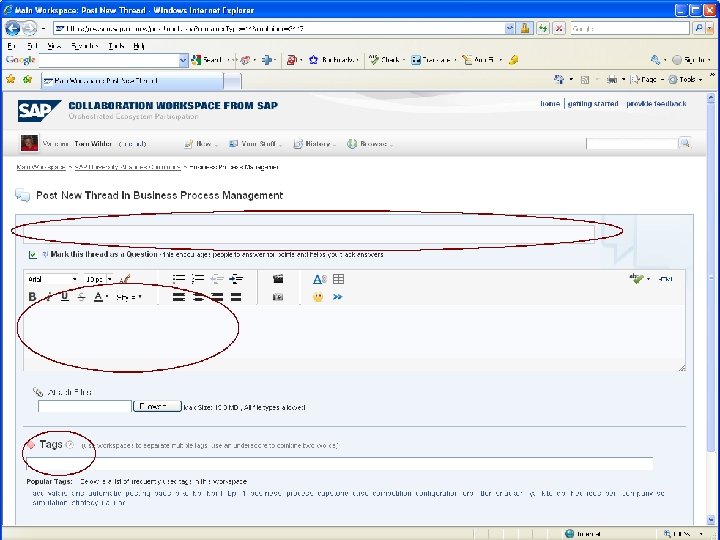The height and width of the screenshot is (540, 720).
Task: Click into the thread subject field
Action: (x=308, y=233)
